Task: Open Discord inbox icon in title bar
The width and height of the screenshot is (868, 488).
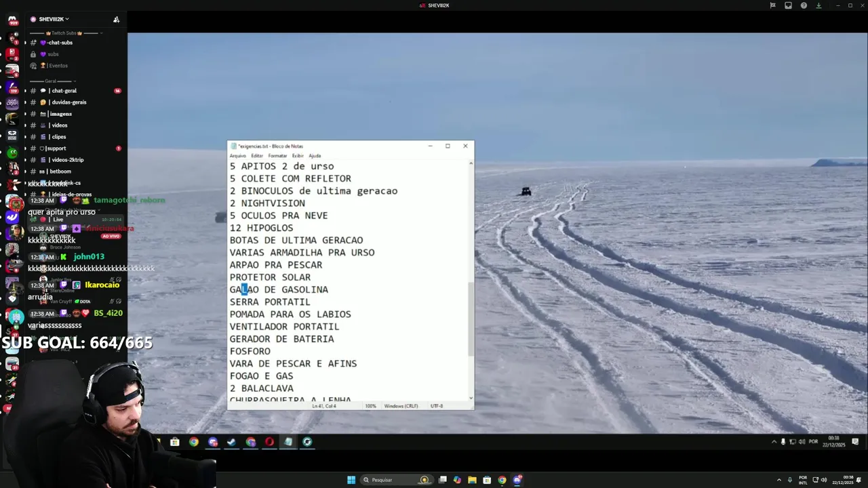Action: pos(788,5)
